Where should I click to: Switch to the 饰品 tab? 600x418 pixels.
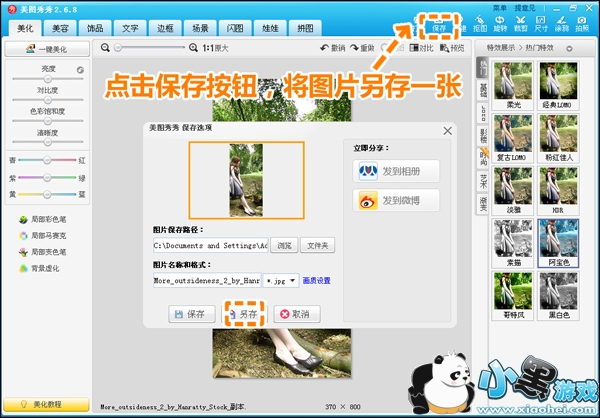pos(95,28)
